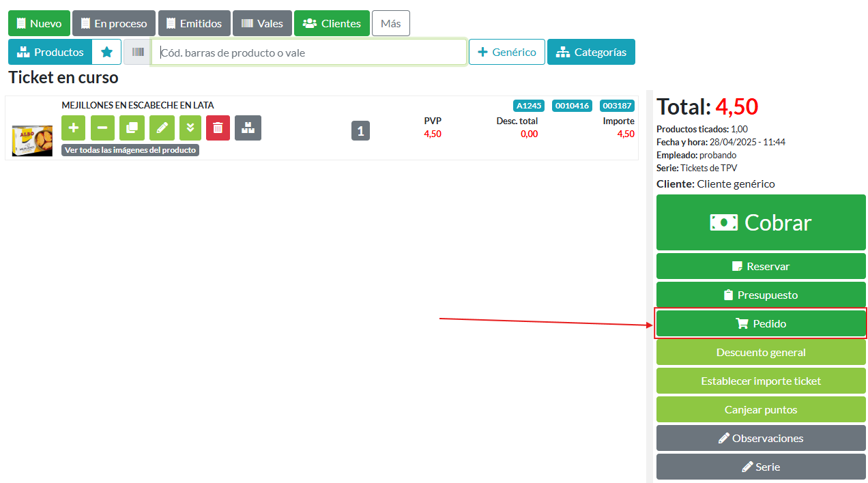
Task: Apply Descuento general to ticket
Action: coord(761,353)
